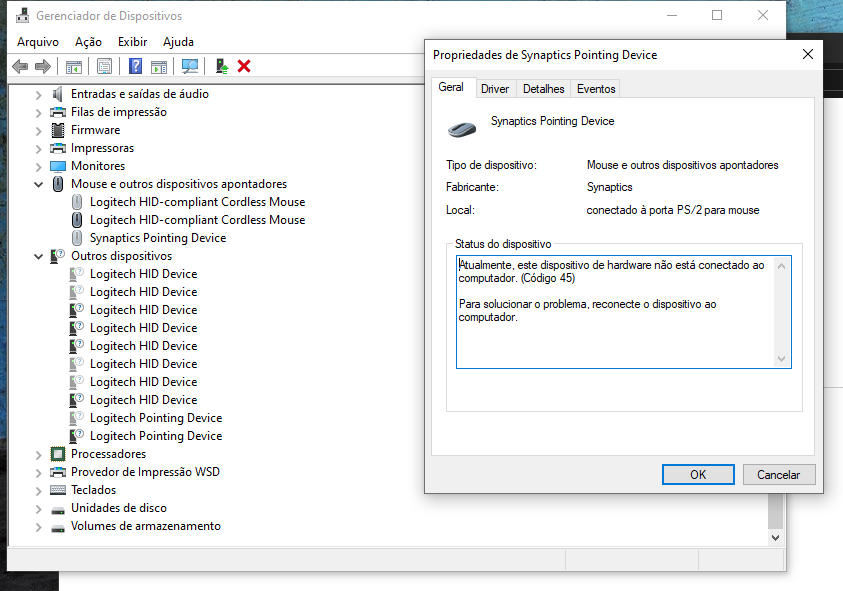The width and height of the screenshot is (843, 591).
Task: Expand the Teclados tree node
Action: [39, 490]
